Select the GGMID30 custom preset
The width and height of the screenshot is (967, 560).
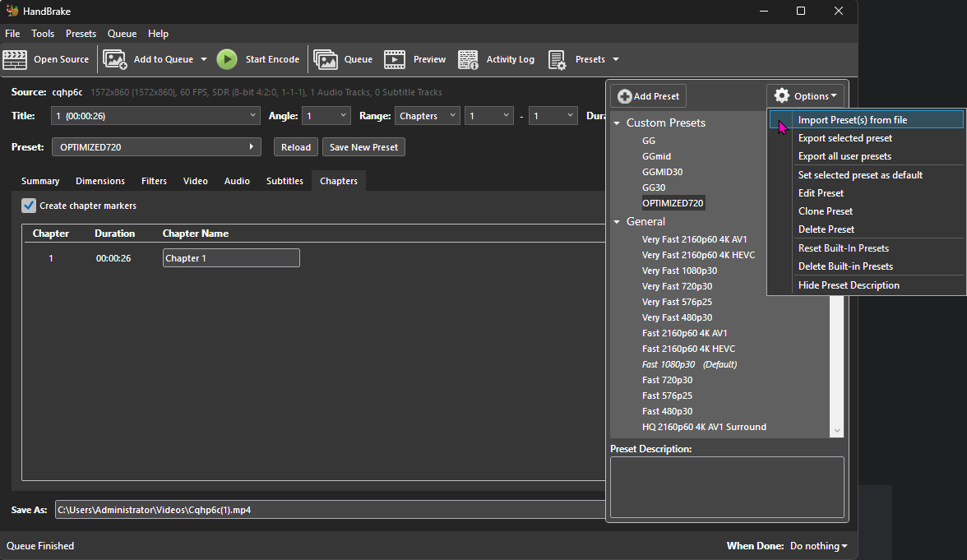click(663, 171)
